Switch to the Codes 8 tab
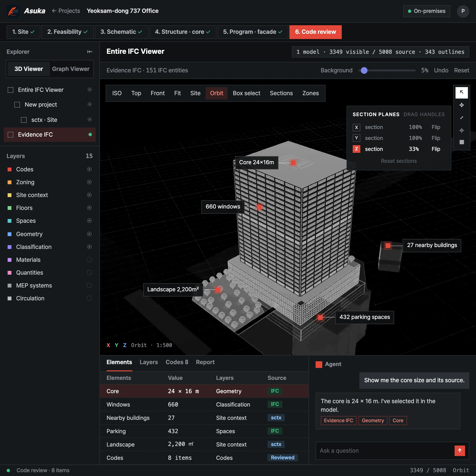 coord(177,362)
